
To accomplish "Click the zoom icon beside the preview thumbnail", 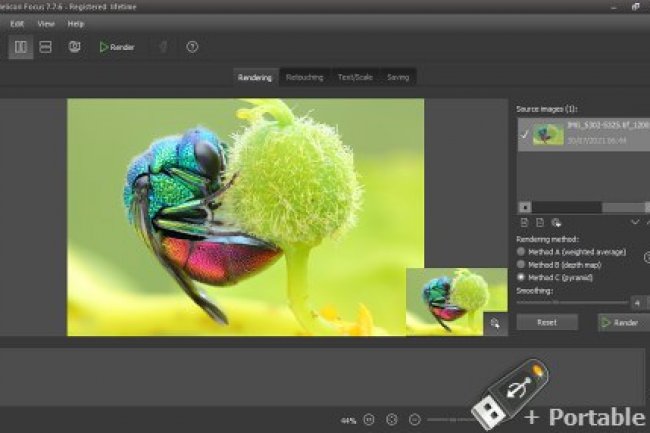I will pos(494,322).
